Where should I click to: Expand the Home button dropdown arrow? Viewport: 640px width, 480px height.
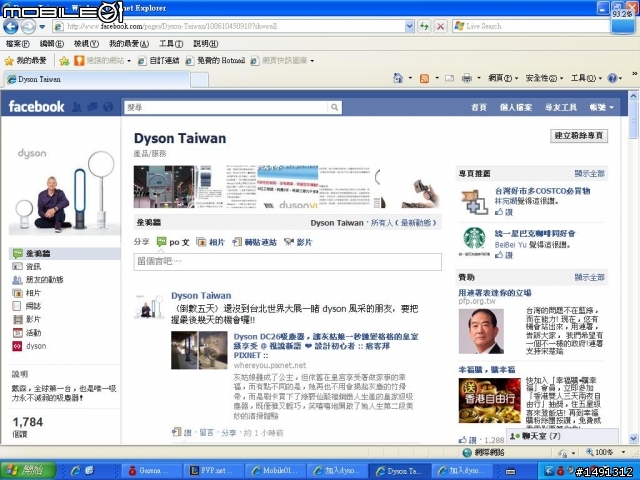pos(410,78)
